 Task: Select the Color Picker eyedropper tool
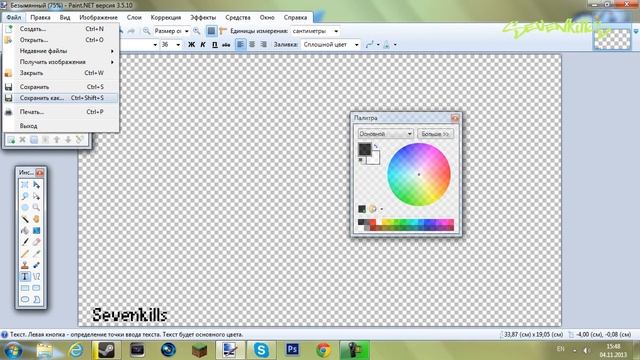[x=36, y=253]
